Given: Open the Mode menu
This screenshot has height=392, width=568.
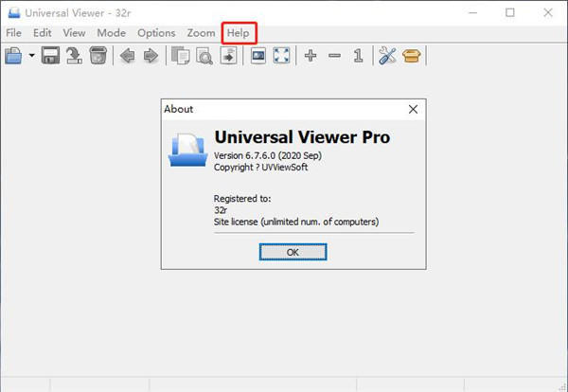Looking at the screenshot, I should [112, 33].
